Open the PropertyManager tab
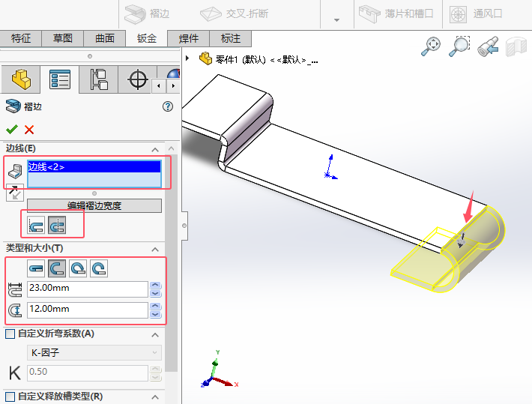This screenshot has height=404, width=532. coord(60,79)
